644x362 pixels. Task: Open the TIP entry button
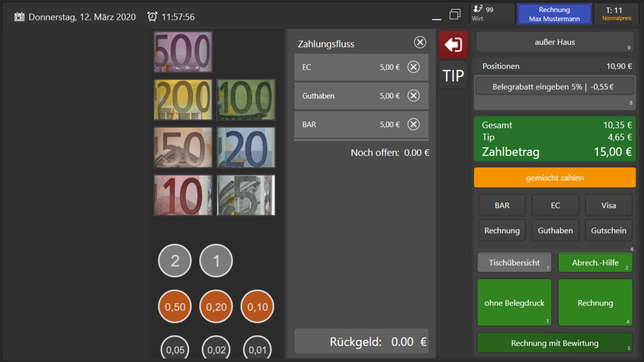453,76
